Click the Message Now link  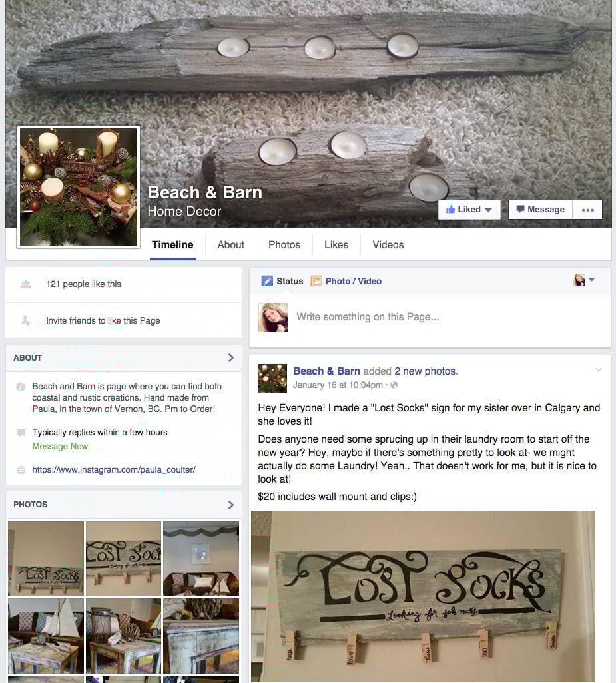(60, 447)
